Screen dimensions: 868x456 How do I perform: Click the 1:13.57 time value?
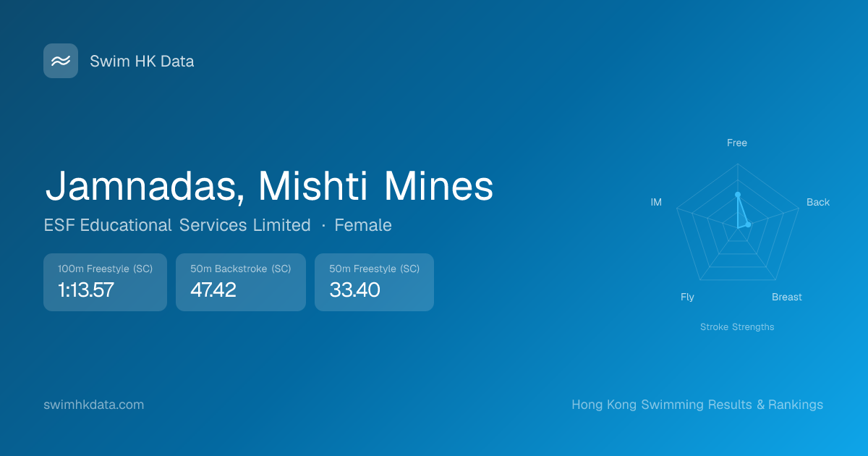86,290
